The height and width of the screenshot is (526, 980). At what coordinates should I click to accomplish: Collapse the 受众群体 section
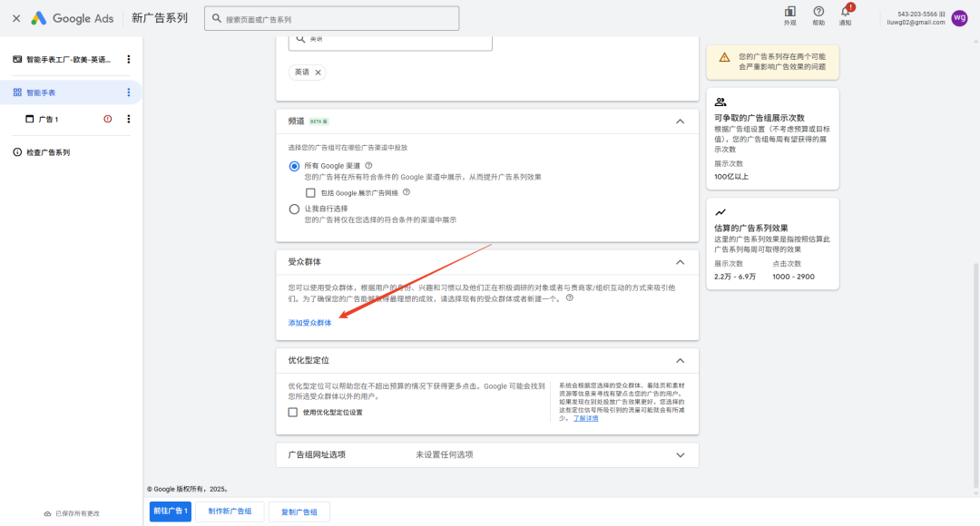tap(680, 262)
